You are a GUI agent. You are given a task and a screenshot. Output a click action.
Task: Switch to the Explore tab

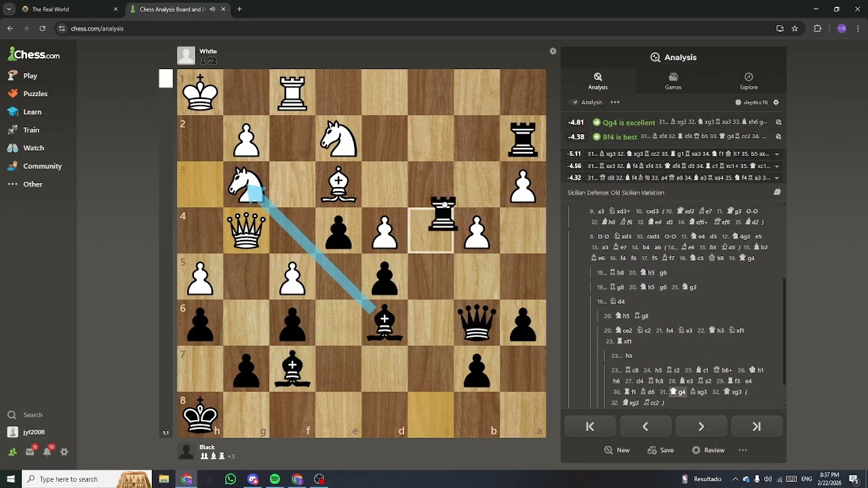click(x=749, y=81)
